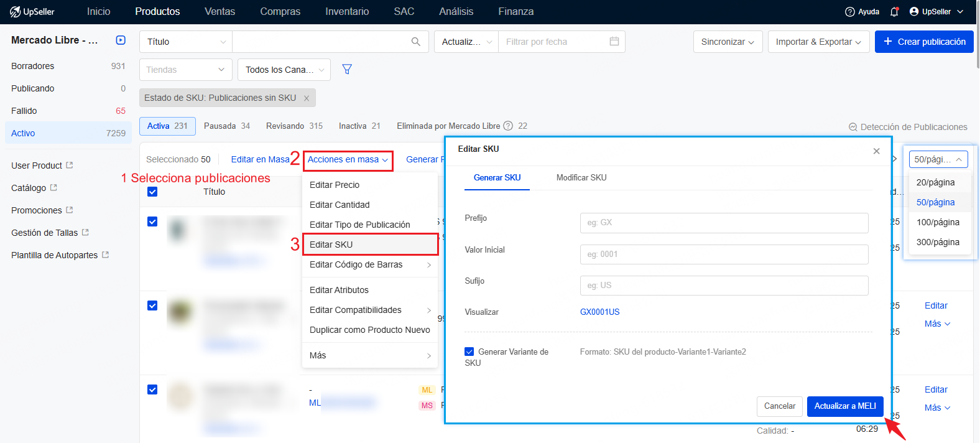Click the Detección de Publicaciones icon
This screenshot has height=443, width=980.
[853, 127]
